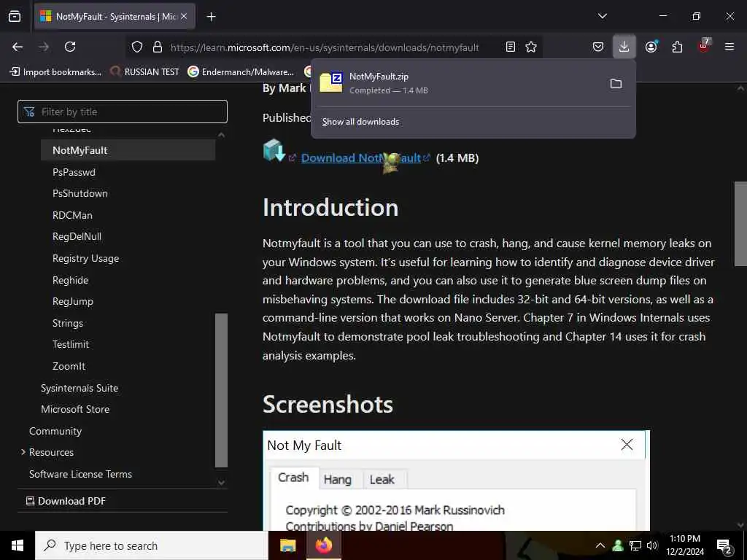
Task: Open PsShutdown in sidebar
Action: tap(80, 193)
